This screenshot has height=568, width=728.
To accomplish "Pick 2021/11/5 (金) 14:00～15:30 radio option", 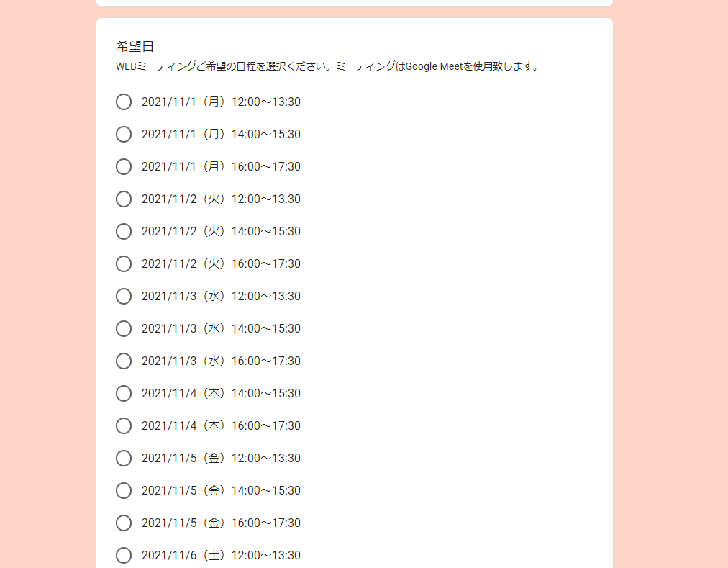I will click(x=124, y=491).
